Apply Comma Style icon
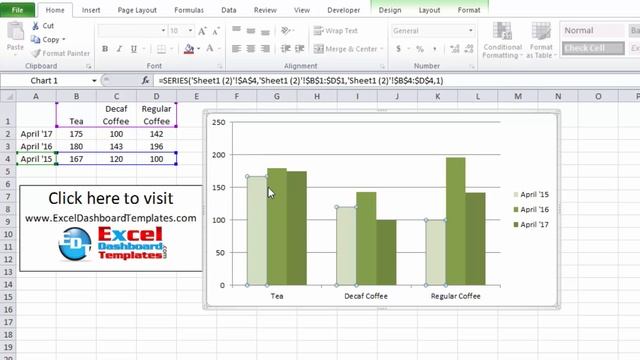 [x=434, y=49]
